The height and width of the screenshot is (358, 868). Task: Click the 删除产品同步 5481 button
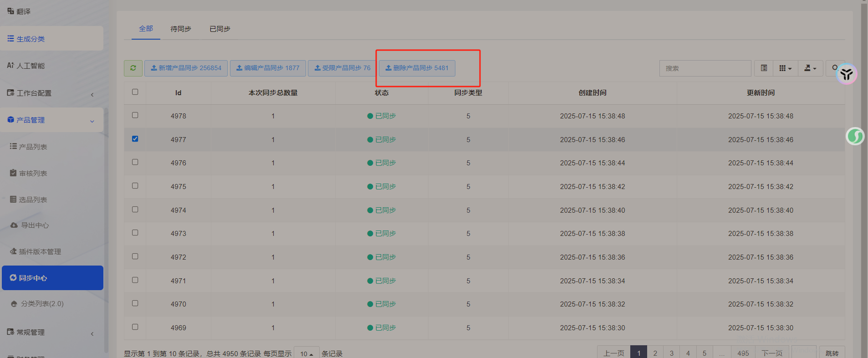pyautogui.click(x=417, y=68)
